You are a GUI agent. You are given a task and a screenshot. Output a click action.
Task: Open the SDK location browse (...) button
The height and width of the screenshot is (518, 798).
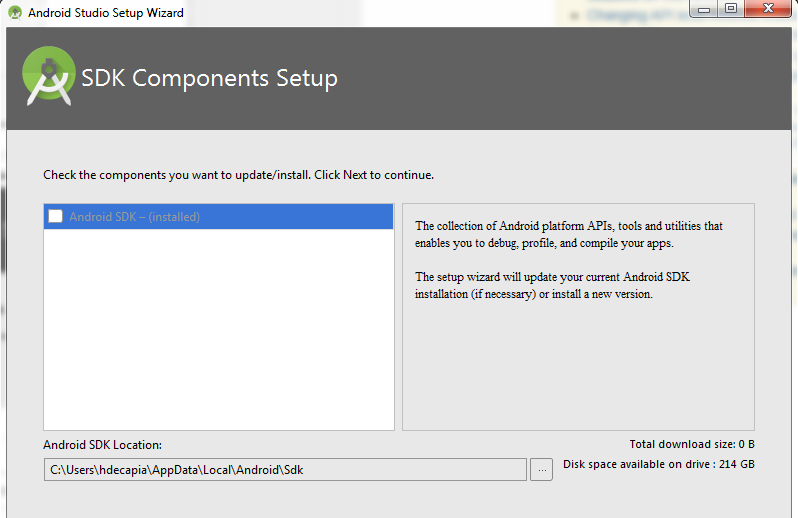542,470
